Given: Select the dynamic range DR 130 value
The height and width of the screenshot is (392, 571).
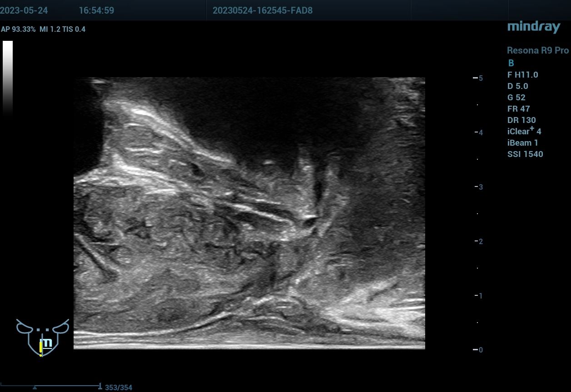Looking at the screenshot, I should pos(521,120).
